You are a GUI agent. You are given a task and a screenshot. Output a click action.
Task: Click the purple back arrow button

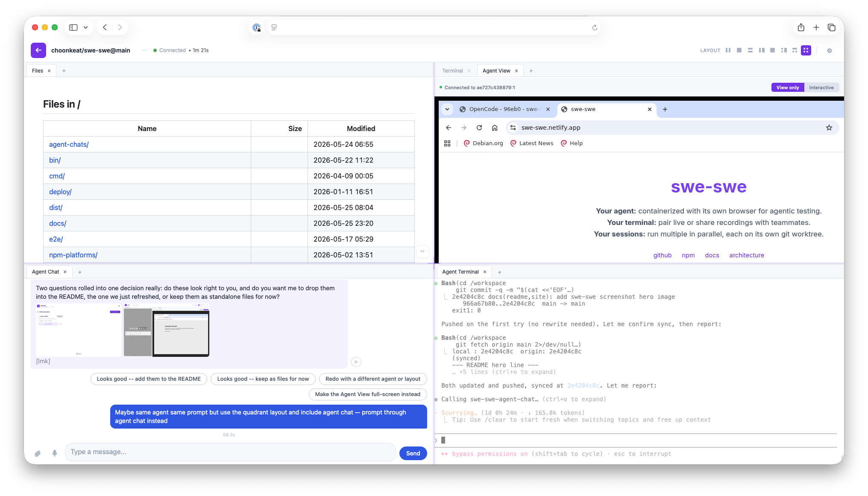(x=38, y=50)
